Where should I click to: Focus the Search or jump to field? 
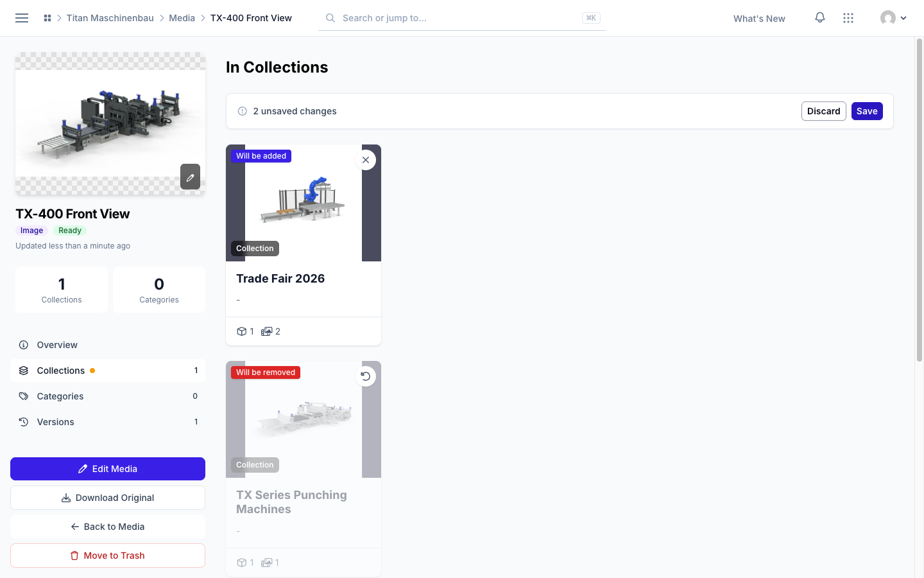(462, 18)
